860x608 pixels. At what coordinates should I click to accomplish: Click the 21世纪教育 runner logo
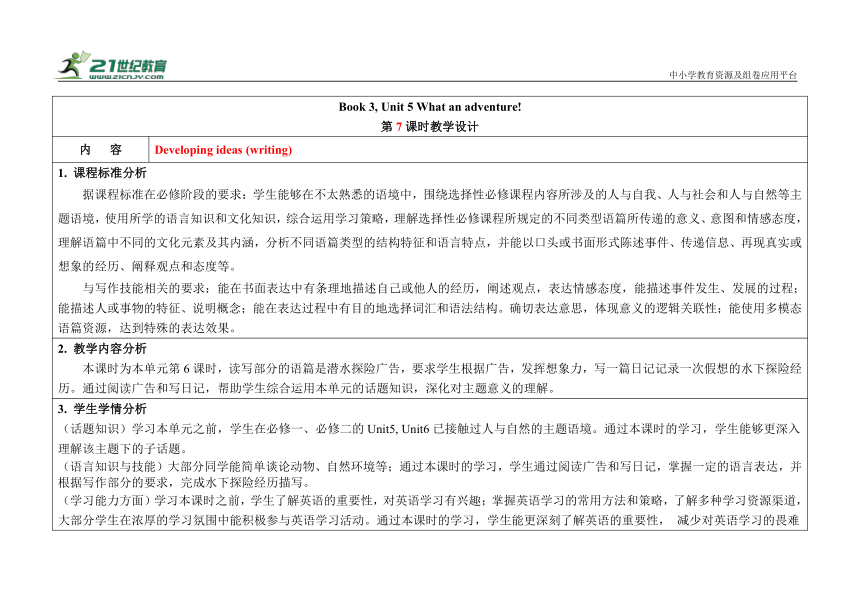[x=111, y=65]
